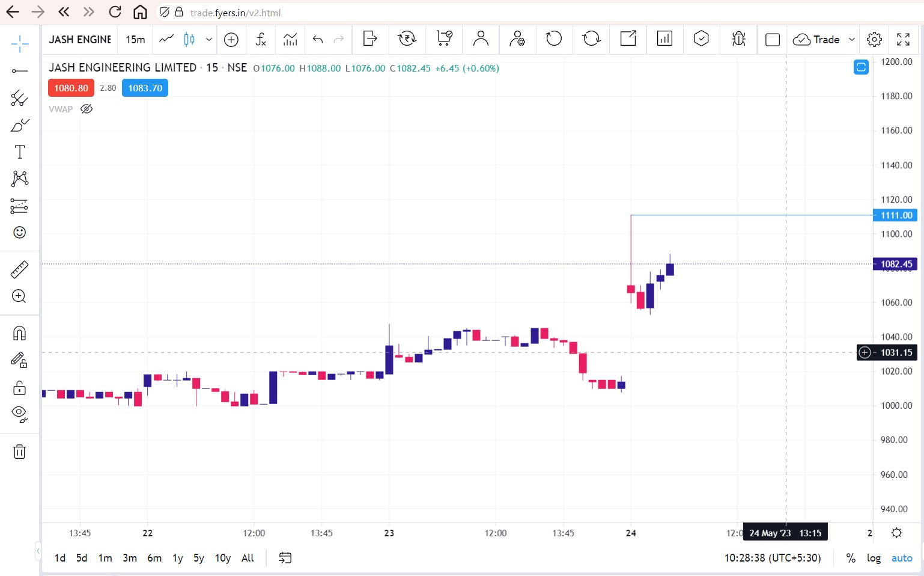Open the fx indicators menu
The height and width of the screenshot is (576, 924).
click(261, 40)
